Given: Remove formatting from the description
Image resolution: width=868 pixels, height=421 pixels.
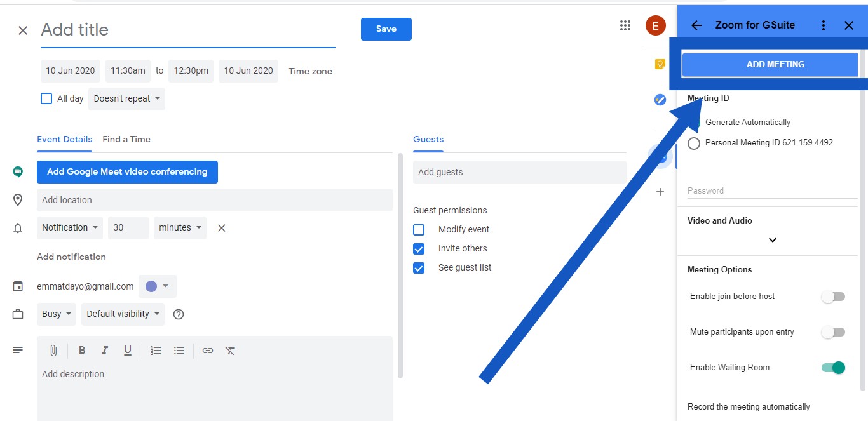Looking at the screenshot, I should pyautogui.click(x=231, y=351).
